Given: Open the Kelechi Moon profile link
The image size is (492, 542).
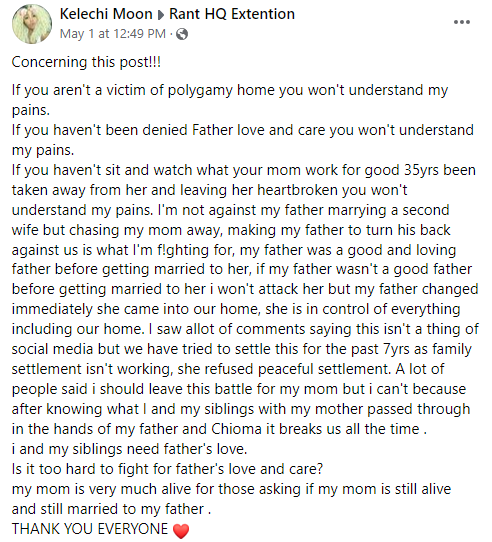Looking at the screenshot, I should click(x=106, y=14).
